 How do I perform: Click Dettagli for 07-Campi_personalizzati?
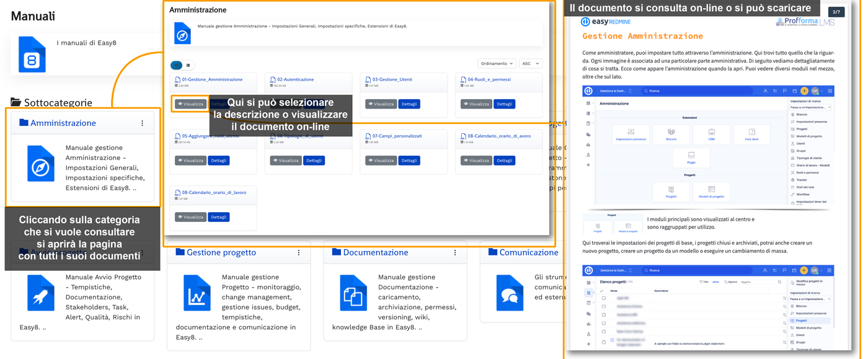tap(409, 161)
